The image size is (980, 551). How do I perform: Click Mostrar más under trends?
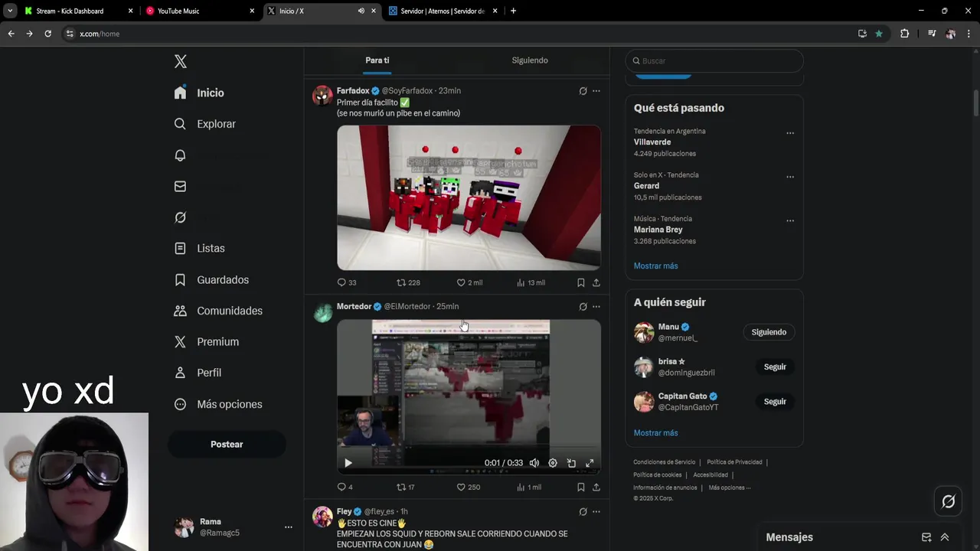click(x=655, y=266)
